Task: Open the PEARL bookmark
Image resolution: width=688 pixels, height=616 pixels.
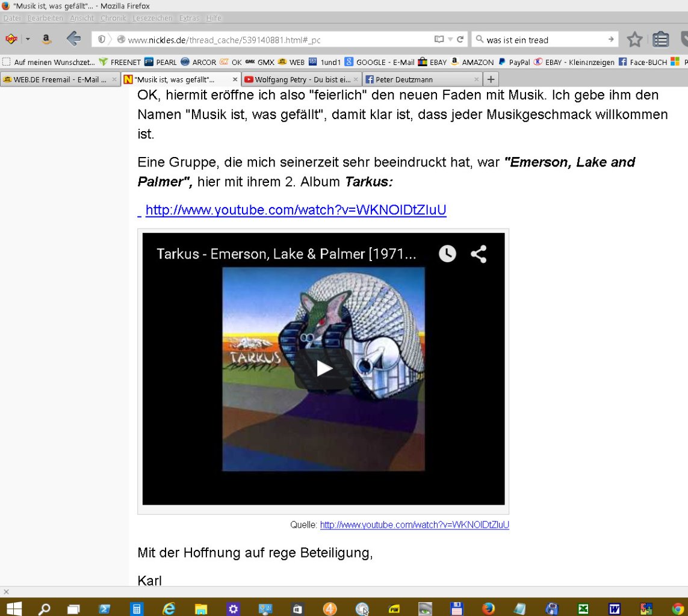Action: tap(161, 62)
